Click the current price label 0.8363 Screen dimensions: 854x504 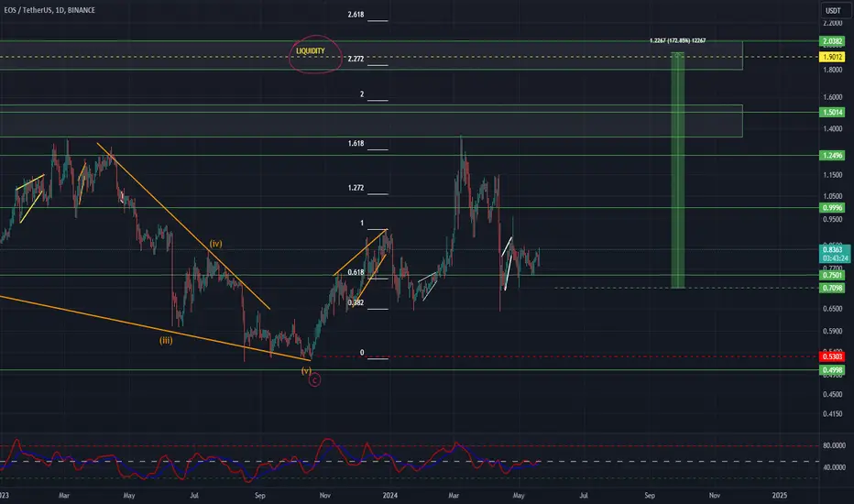tap(832, 249)
